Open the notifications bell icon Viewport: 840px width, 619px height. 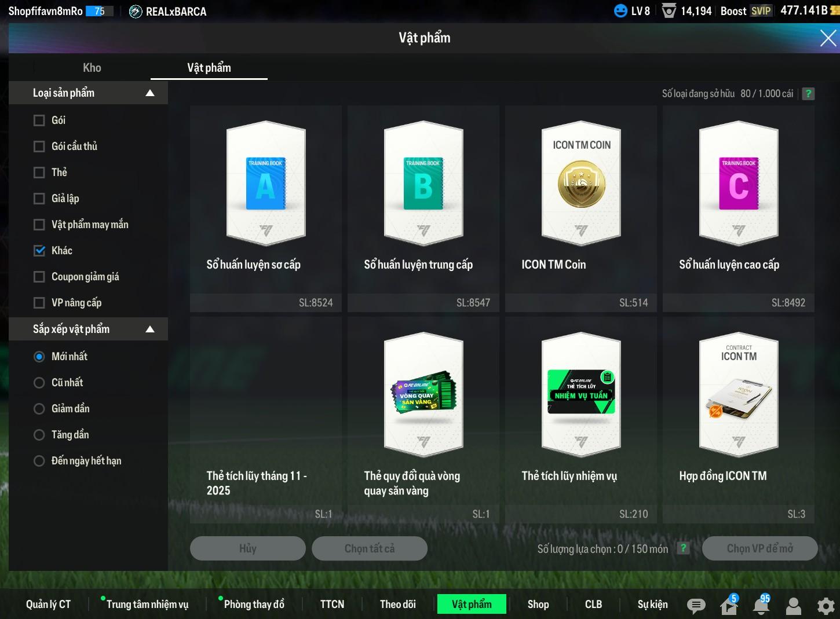point(761,606)
